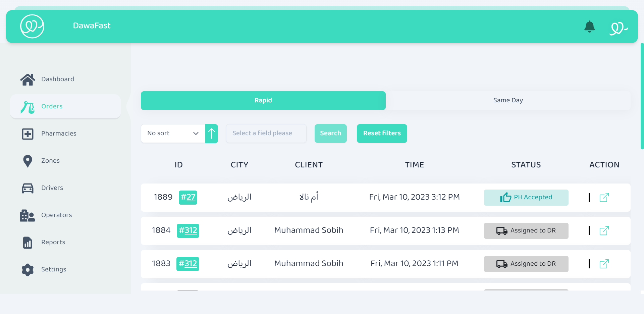
Task: Go to Pharmacies in sidebar
Action: 59,134
